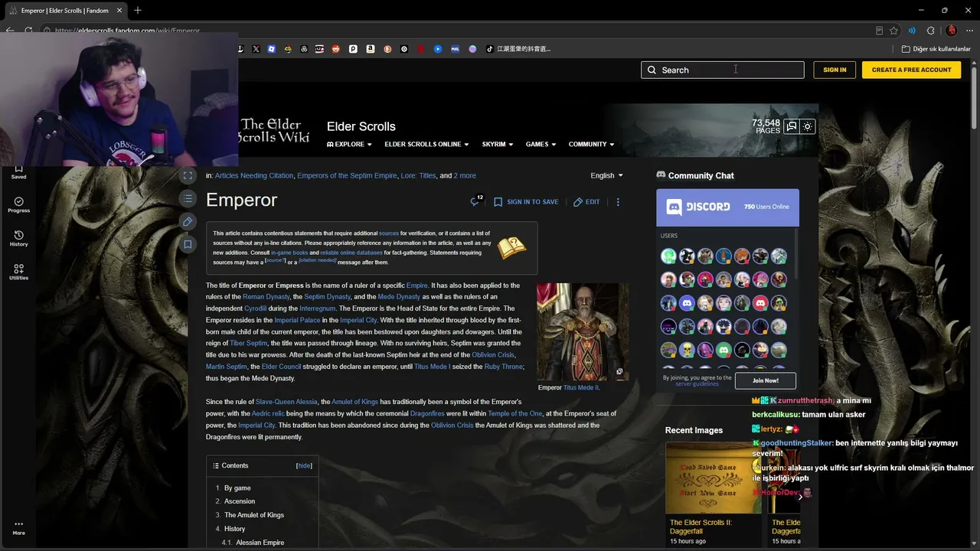This screenshot has height=551, width=980.
Task: Join the Discord server with Join Now
Action: click(766, 380)
